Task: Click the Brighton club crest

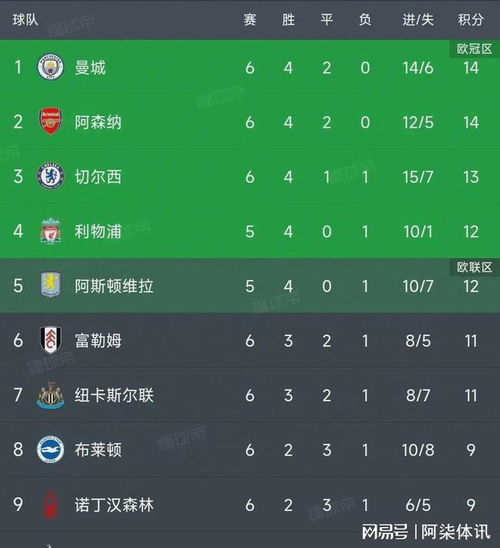Action: 50,449
